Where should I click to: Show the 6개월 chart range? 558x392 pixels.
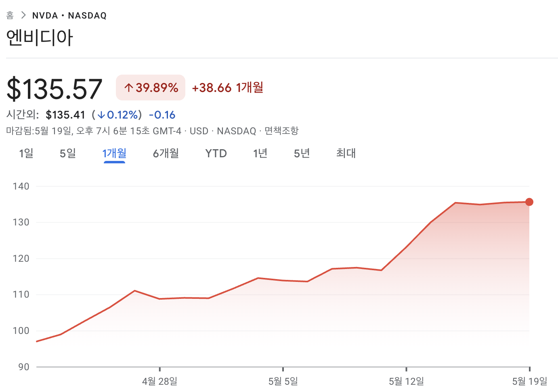click(166, 153)
